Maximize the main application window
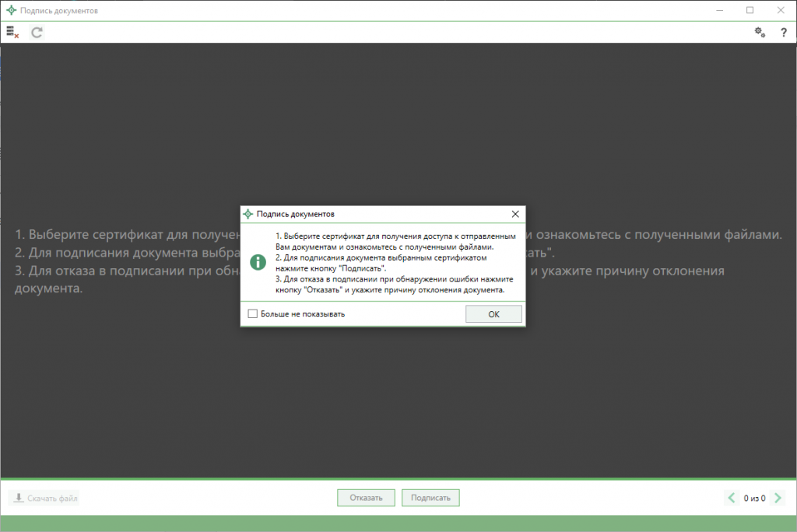The height and width of the screenshot is (532, 797). tap(750, 10)
